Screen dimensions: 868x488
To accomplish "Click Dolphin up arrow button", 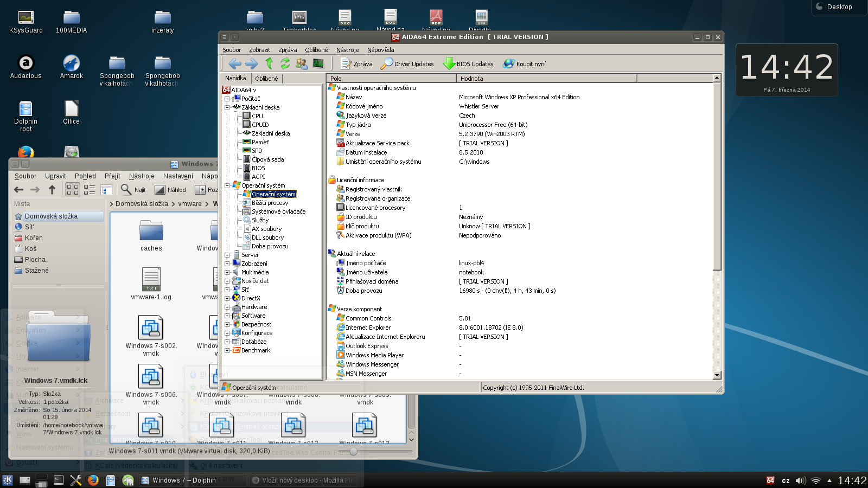I will tap(52, 189).
